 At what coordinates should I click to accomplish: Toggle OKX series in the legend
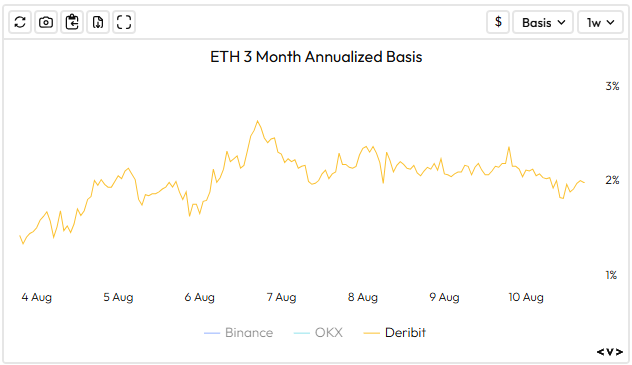pyautogui.click(x=318, y=333)
